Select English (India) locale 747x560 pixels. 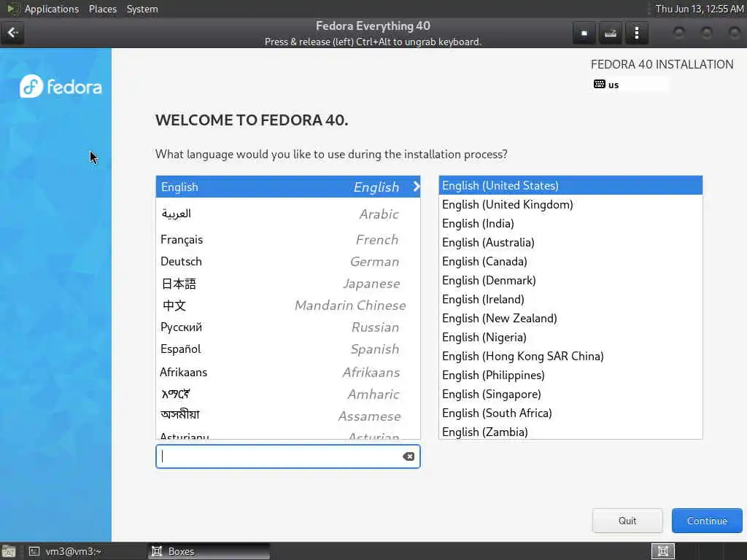(570, 223)
